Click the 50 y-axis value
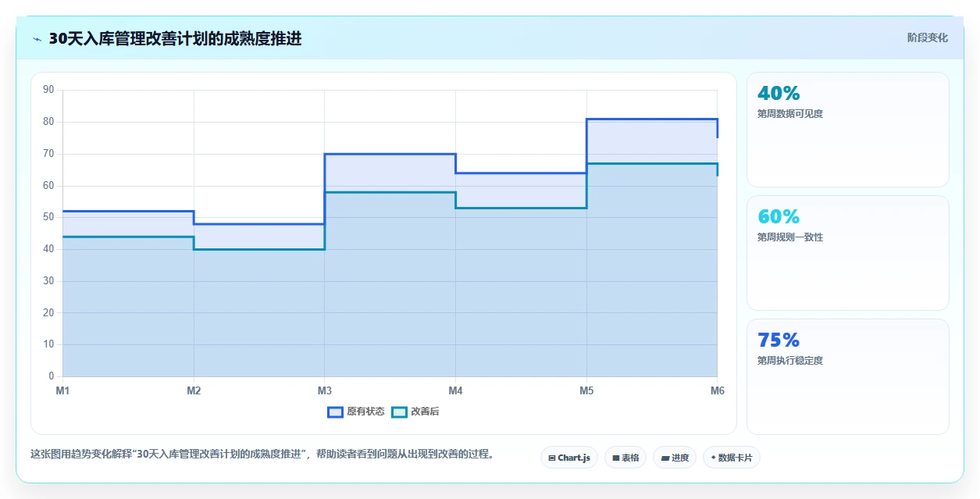The height and width of the screenshot is (499, 980). pos(48,217)
